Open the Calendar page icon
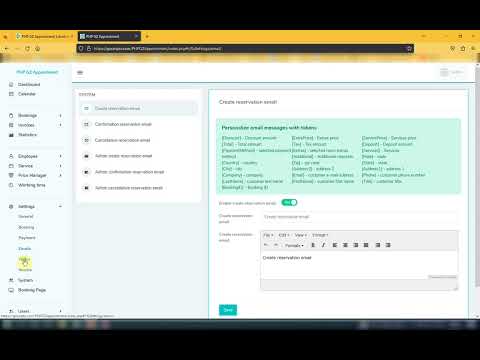Screen dimensions: 480x360 point(11,94)
